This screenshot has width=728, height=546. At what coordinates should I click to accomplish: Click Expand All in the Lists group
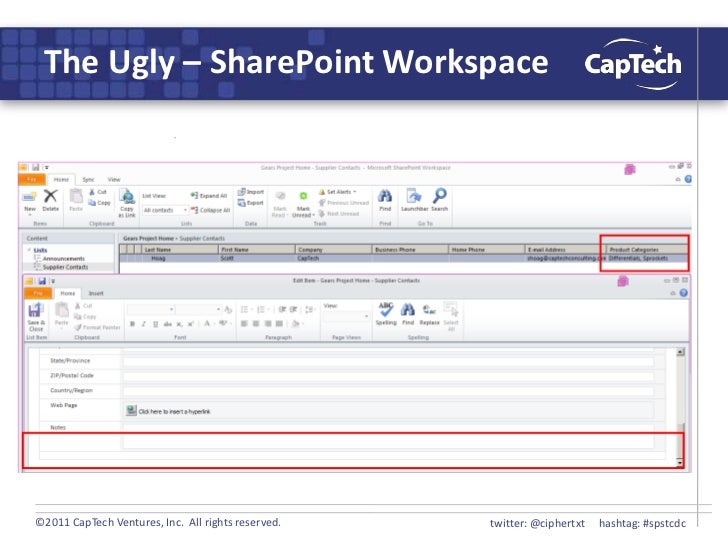(209, 196)
